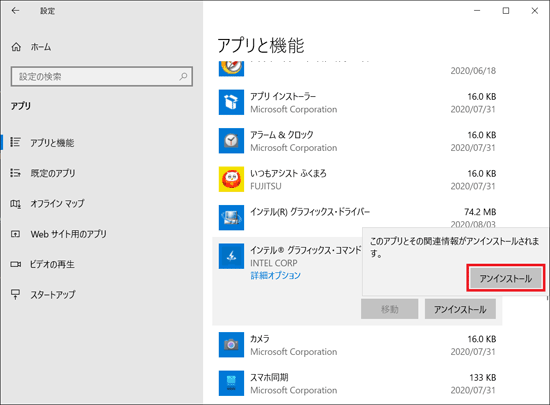550x405 pixels.
Task: Click オフライン マップ map icon
Action: click(15, 203)
